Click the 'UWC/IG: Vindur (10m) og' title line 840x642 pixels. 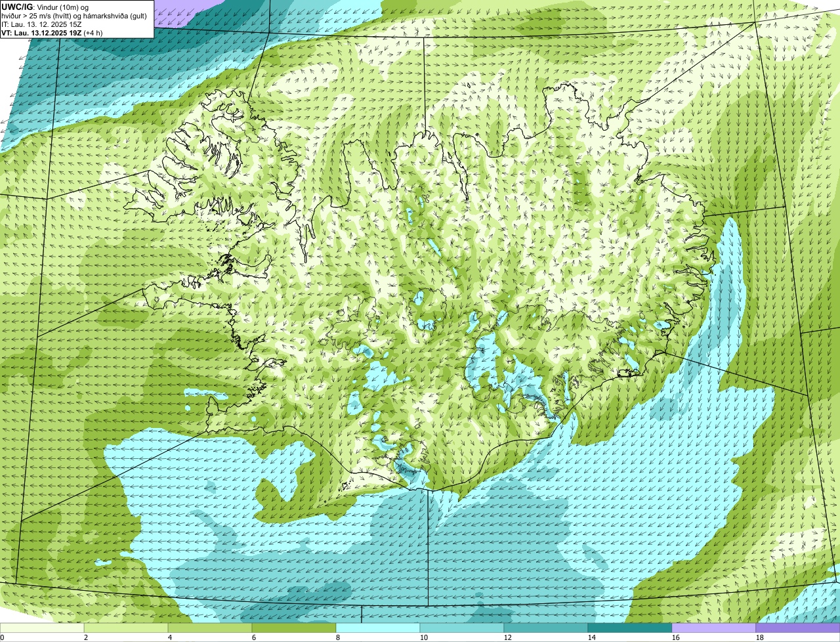coord(45,7)
